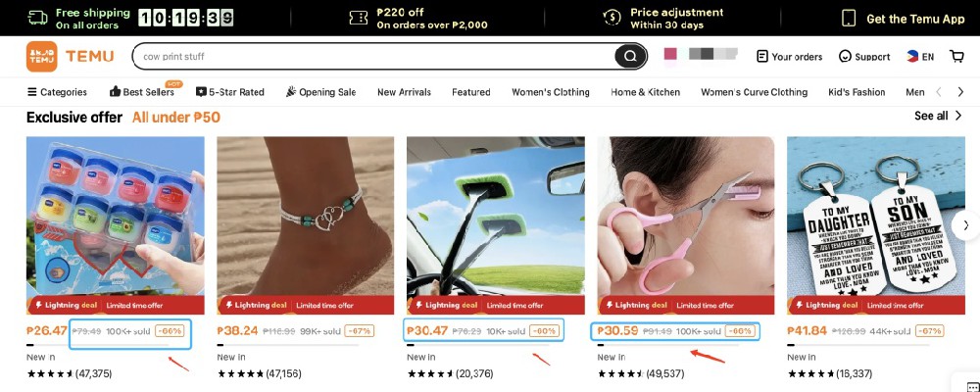980x392 pixels.
Task: Click the Best Sellers thumbs-up icon
Action: (115, 92)
